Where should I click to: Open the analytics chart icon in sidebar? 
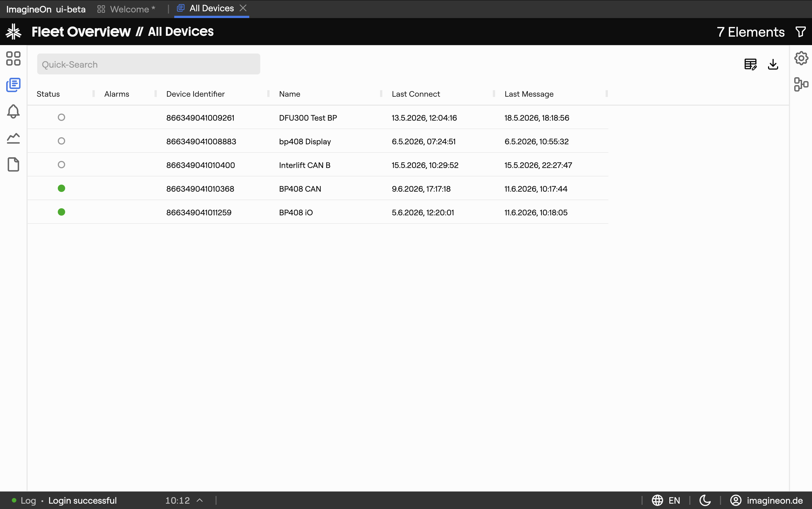[14, 138]
